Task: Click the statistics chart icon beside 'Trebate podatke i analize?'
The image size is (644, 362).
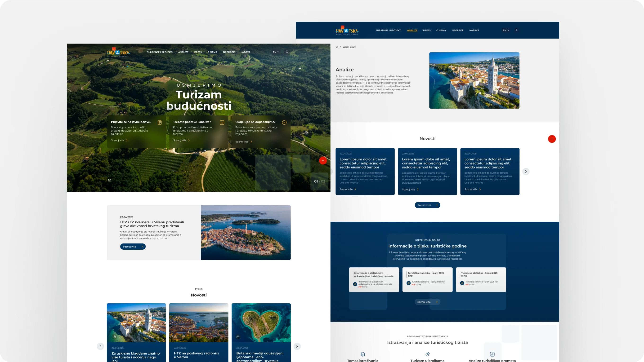Action: pyautogui.click(x=222, y=122)
